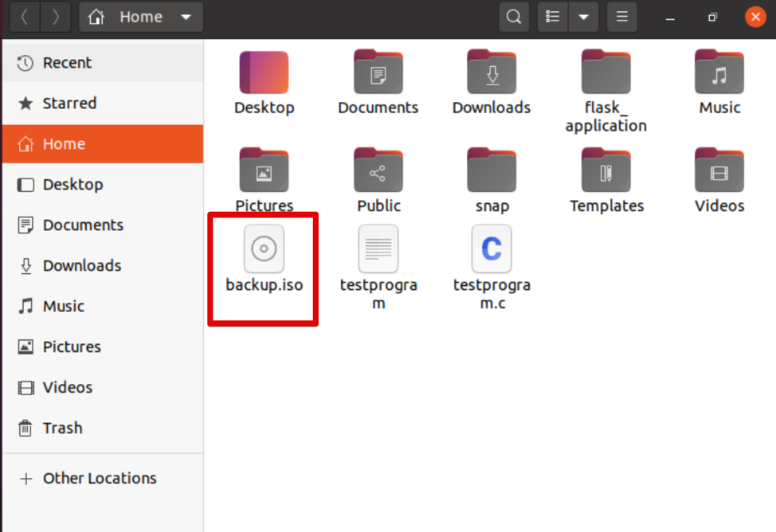Select the Downloads folder icon in grid
The image size is (776, 532).
(492, 72)
